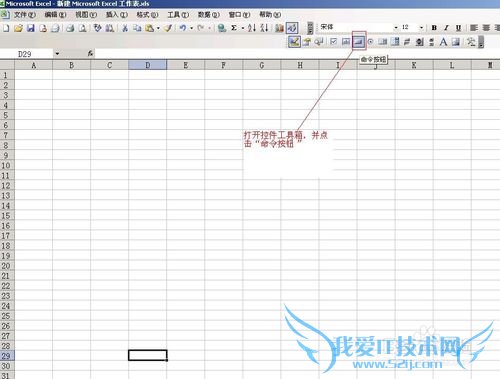Open Standard toolbar options handle
500x379 pixels.
(310, 28)
